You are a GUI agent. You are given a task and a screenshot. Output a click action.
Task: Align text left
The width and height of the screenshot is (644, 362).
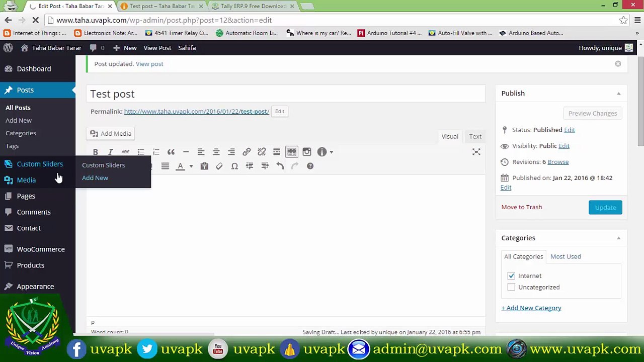point(201,152)
